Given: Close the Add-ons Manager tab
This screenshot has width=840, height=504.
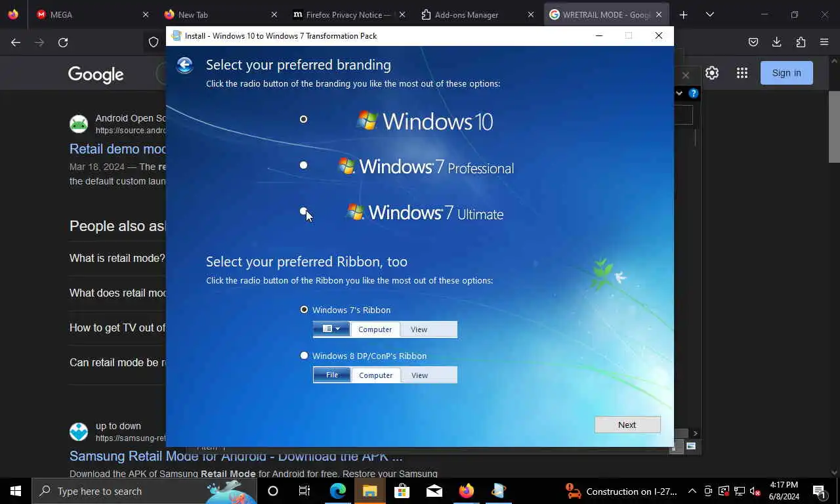Looking at the screenshot, I should 531,14.
